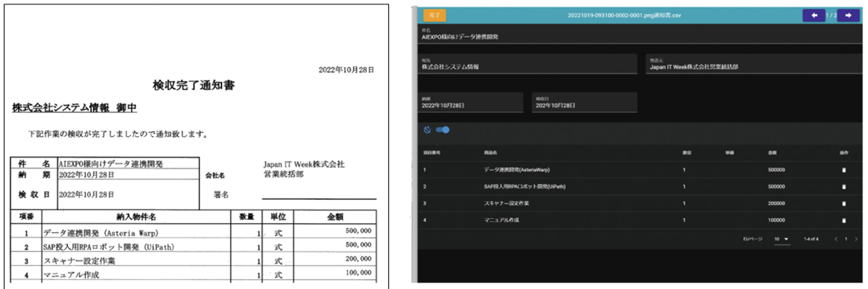Screen dimensions: 868x289
Task: Click the 発送元 field Japan IT Week株式会社営業統括部
Action: [x=753, y=66]
